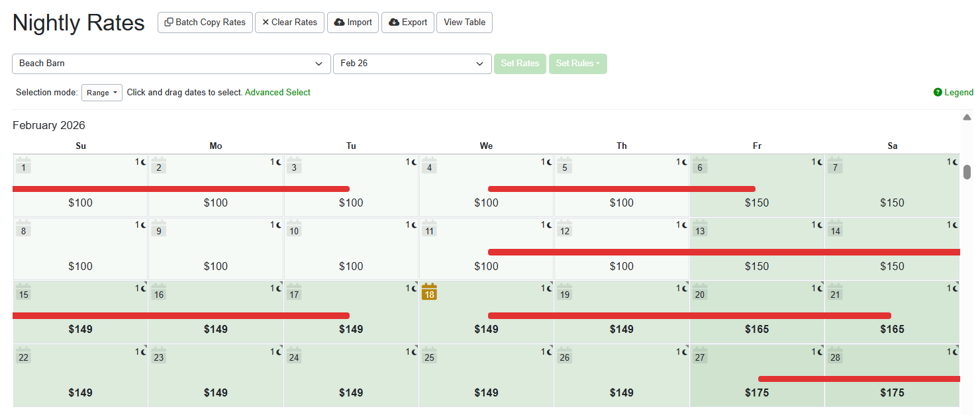The width and height of the screenshot is (980, 415).
Task: Click the calendar icon on February 10
Action: tap(293, 230)
